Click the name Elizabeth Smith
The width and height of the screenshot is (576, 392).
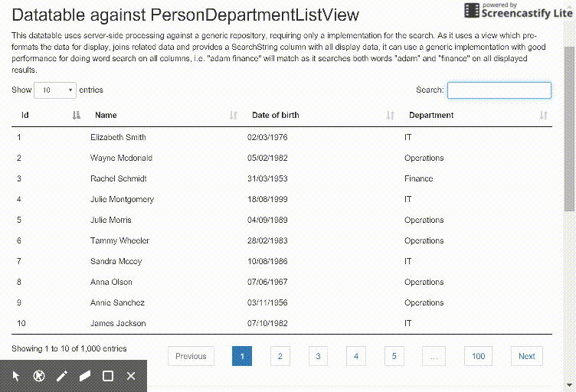tap(118, 137)
